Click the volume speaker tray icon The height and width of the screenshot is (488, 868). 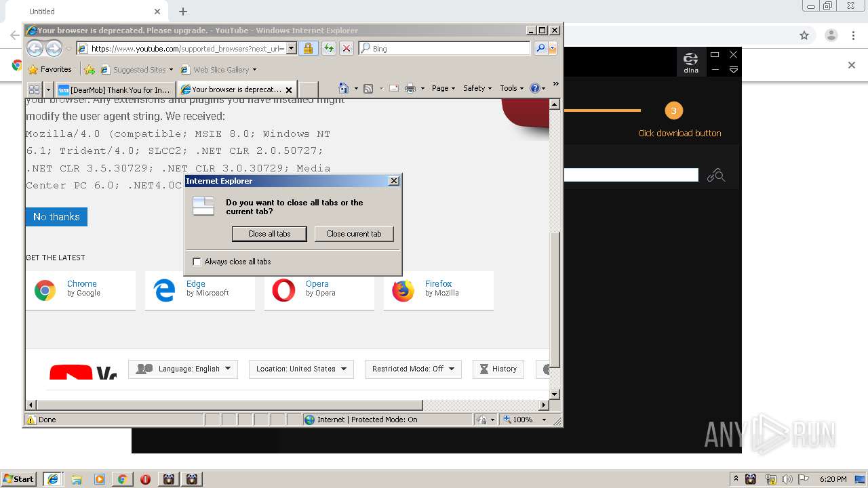tap(787, 479)
